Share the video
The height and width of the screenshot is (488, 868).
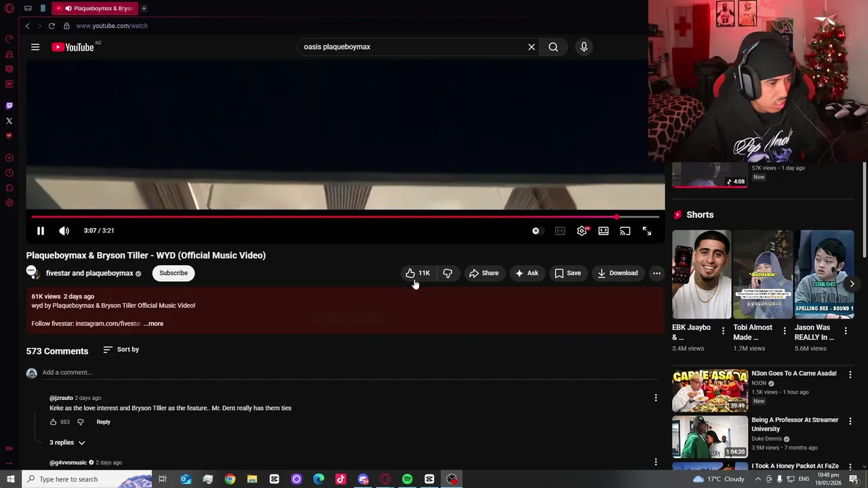(484, 273)
